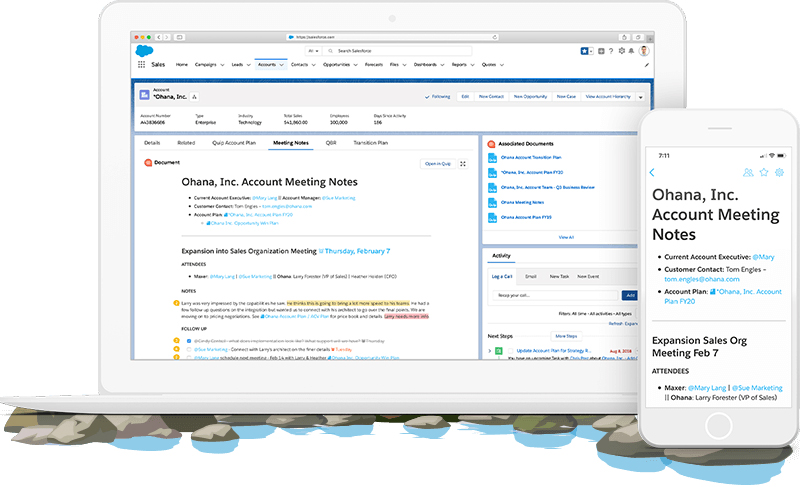Viewport: 800px width, 487px height.
Task: Open the tom.engles@ohana.com link on the phone
Action: click(702, 279)
